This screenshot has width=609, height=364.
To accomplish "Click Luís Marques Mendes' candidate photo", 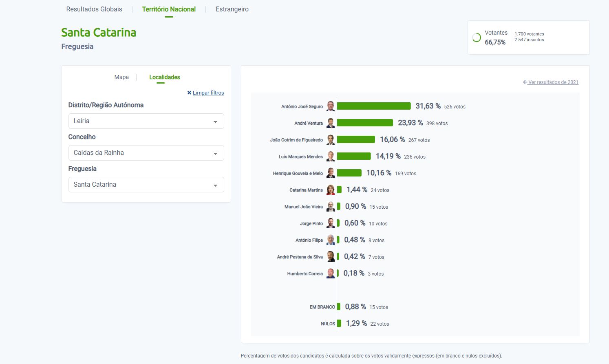I will tap(331, 157).
